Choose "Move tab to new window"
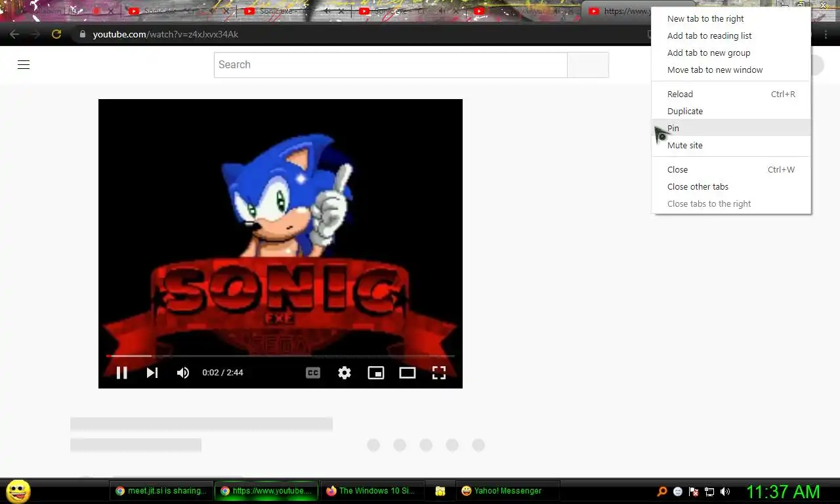The width and height of the screenshot is (840, 504). pyautogui.click(x=731, y=70)
